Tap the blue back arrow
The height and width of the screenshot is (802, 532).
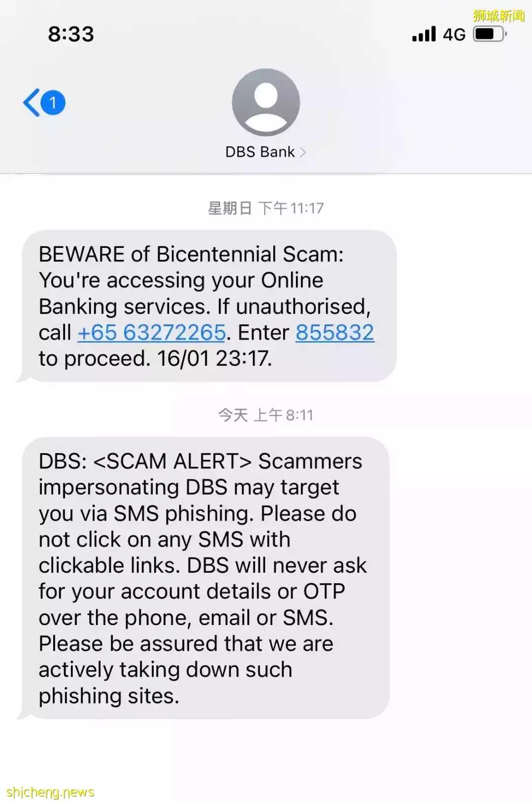point(31,103)
